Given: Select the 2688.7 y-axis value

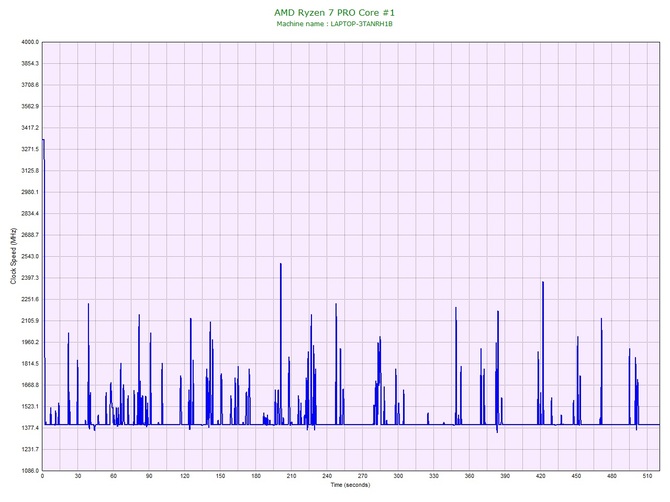Looking at the screenshot, I should click(30, 235).
